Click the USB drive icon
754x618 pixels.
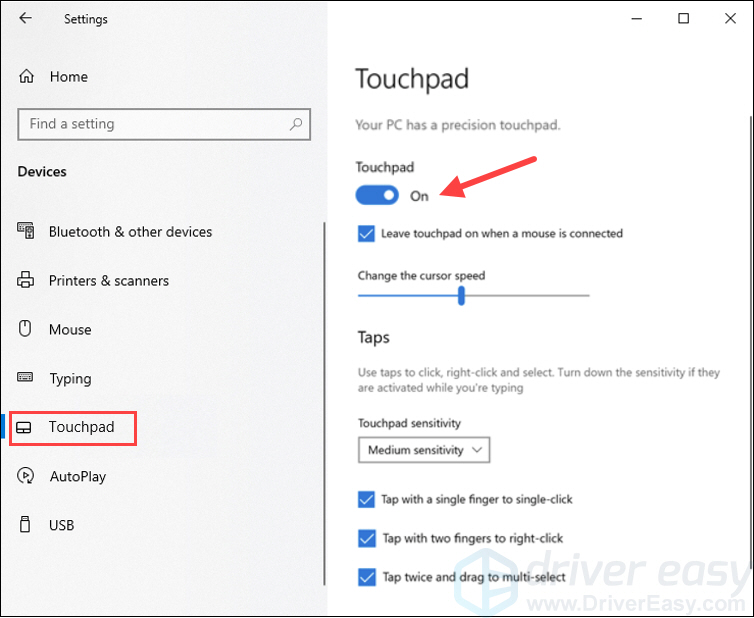pyautogui.click(x=25, y=524)
